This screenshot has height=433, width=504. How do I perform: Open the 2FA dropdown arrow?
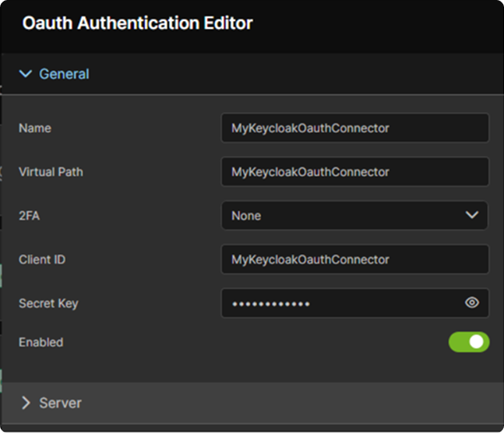(471, 215)
